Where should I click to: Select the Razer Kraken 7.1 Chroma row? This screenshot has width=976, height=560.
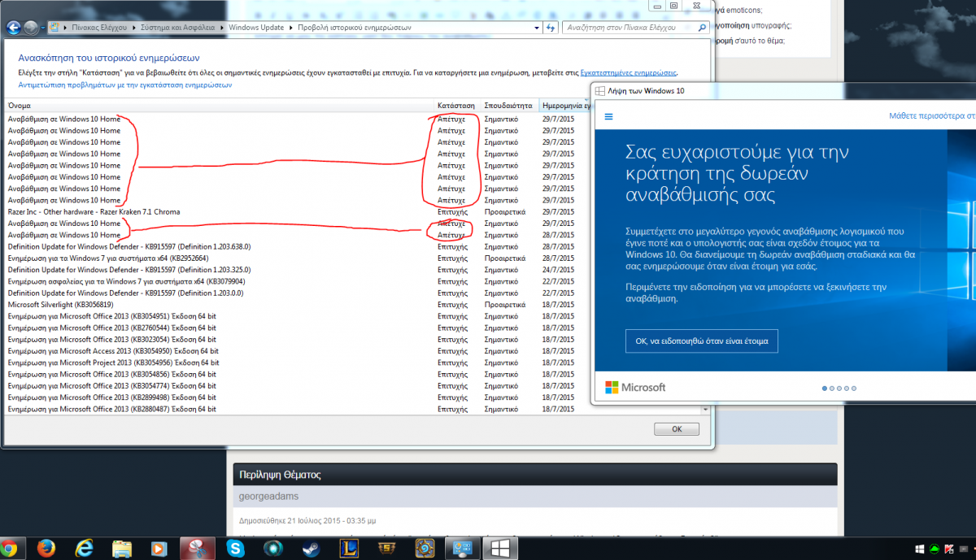[x=298, y=211]
